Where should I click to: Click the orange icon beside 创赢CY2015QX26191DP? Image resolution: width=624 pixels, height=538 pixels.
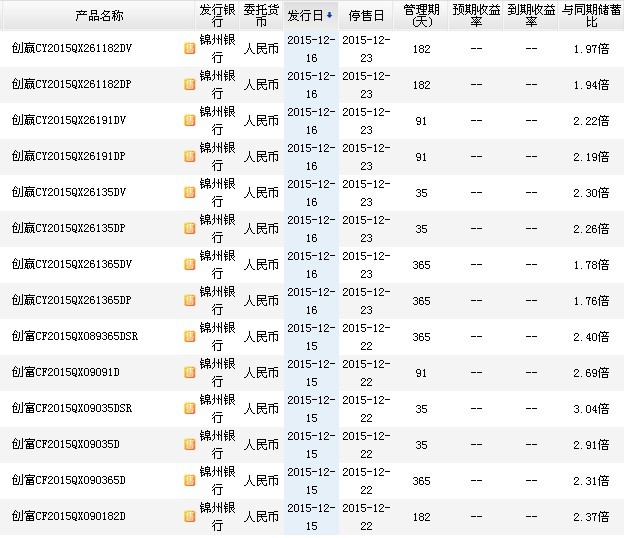pos(190,156)
